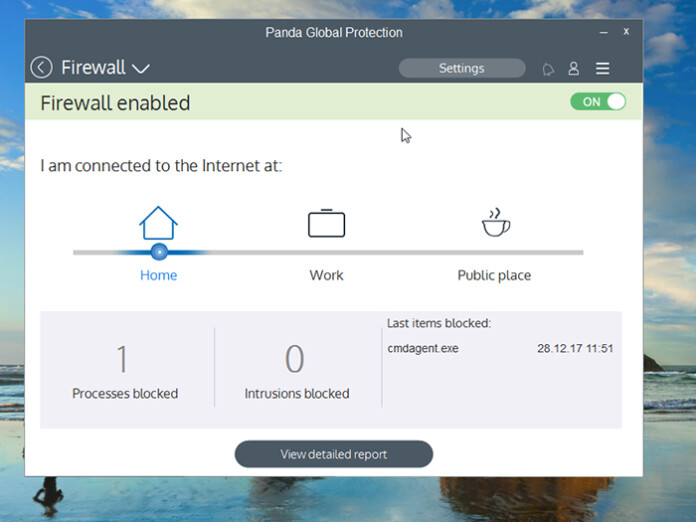This screenshot has height=522, width=696.
Task: Select the Public place coffee cup icon
Action: click(x=496, y=222)
